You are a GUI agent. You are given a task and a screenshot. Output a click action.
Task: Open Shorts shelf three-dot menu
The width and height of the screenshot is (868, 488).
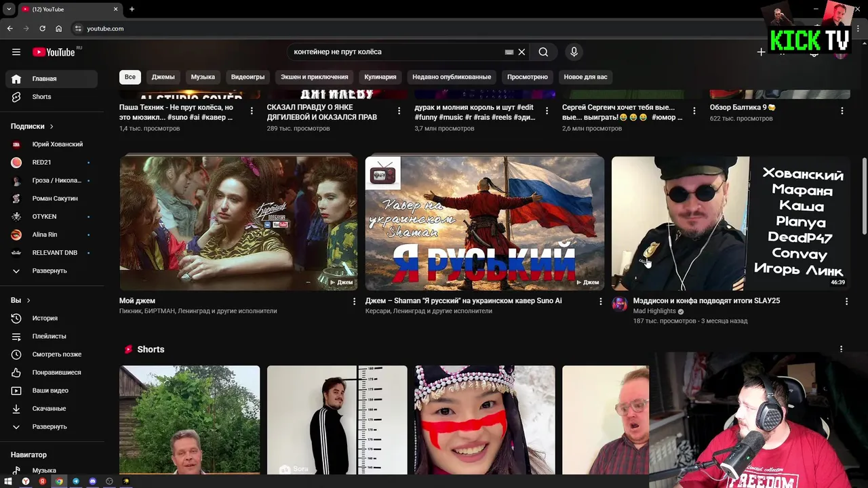click(x=842, y=349)
